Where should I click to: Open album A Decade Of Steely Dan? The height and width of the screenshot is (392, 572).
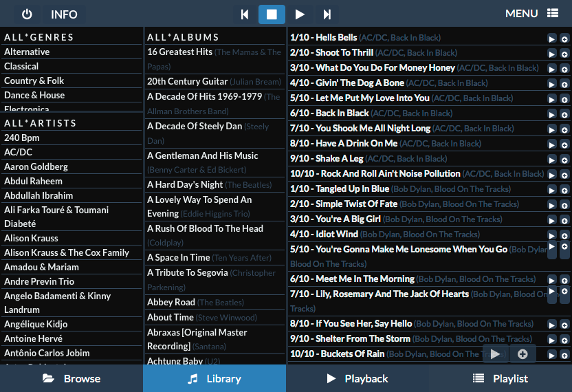point(215,133)
